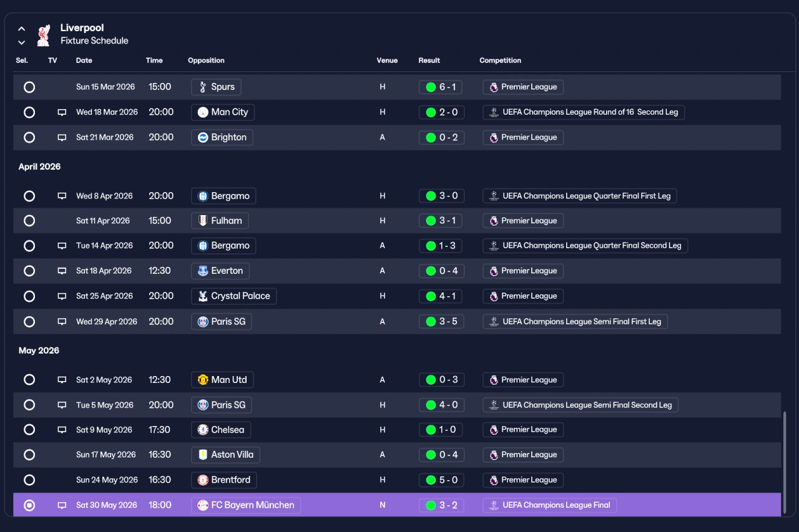Screen dimensions: 799x532
Task: View the 5 - 0 result against Brentford
Action: [441, 480]
